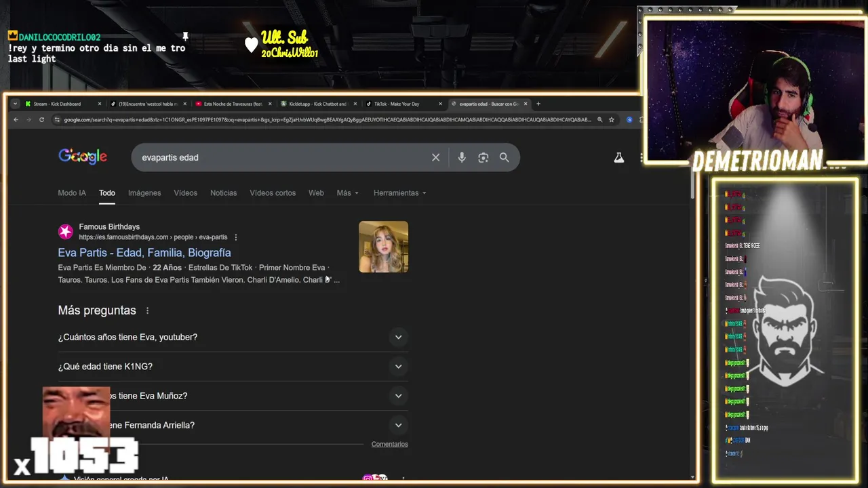Click the browser profile avatar icon
The height and width of the screenshot is (488, 868).
629,120
